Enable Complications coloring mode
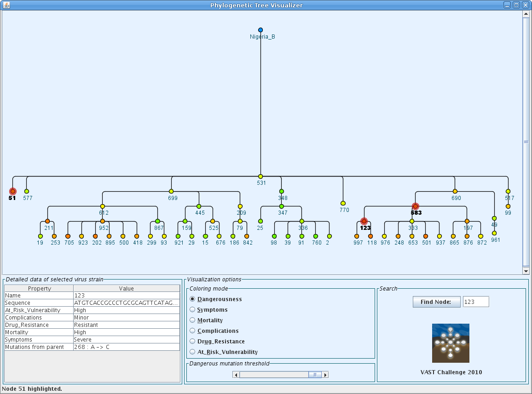This screenshot has height=394, width=532. (214, 331)
